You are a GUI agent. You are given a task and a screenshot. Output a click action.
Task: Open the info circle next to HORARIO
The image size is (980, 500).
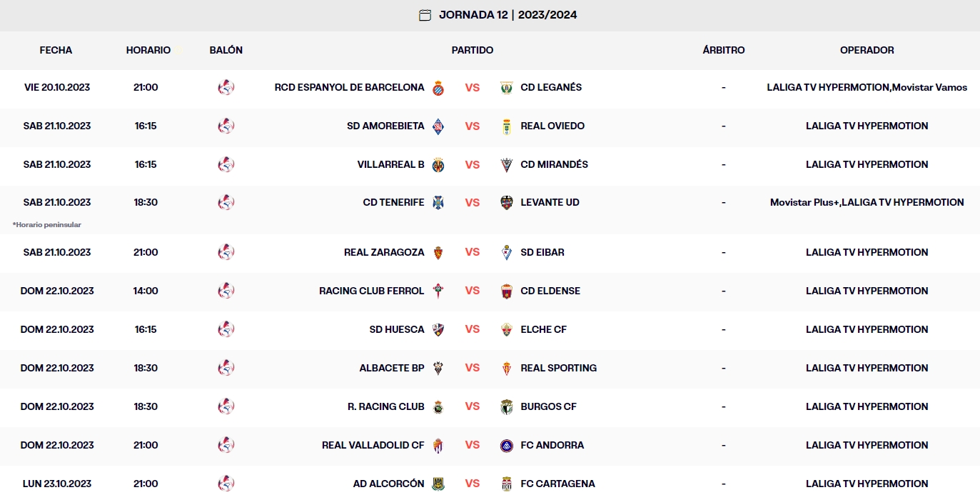179,49
